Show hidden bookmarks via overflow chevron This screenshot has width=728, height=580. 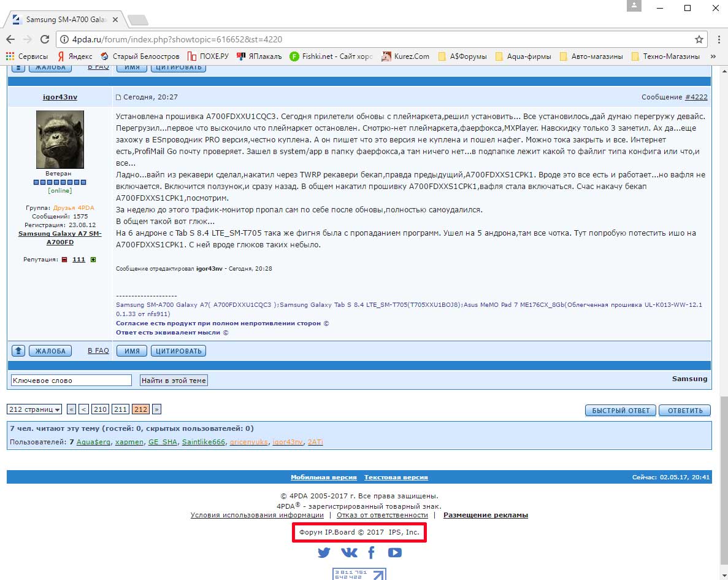tap(713, 56)
